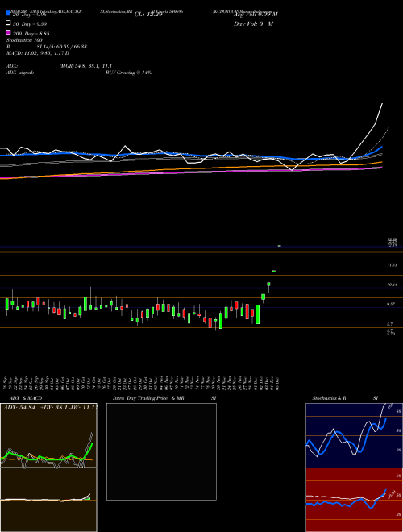Open the ADX indicator sub-chart

coord(48,435)
